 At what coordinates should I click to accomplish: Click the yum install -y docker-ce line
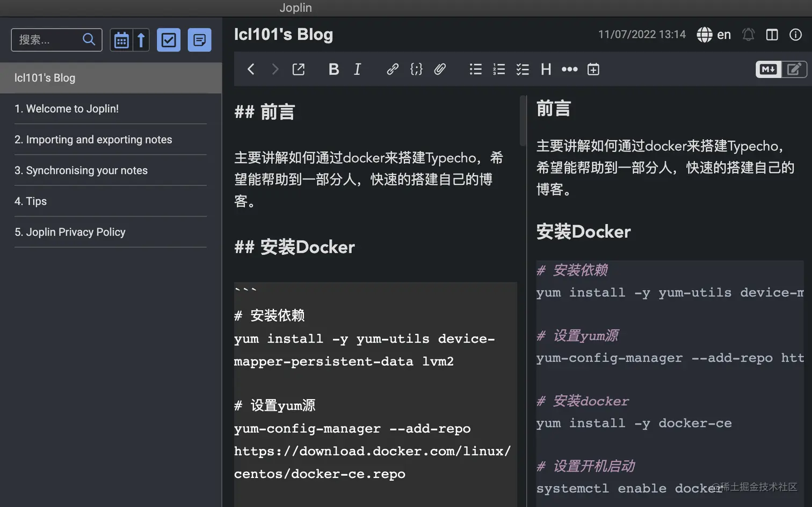click(634, 423)
